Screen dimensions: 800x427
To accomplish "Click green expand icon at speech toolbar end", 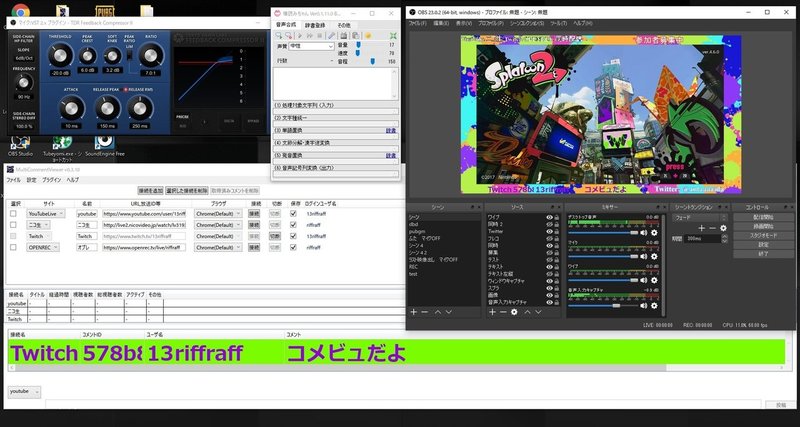I will coord(393,36).
